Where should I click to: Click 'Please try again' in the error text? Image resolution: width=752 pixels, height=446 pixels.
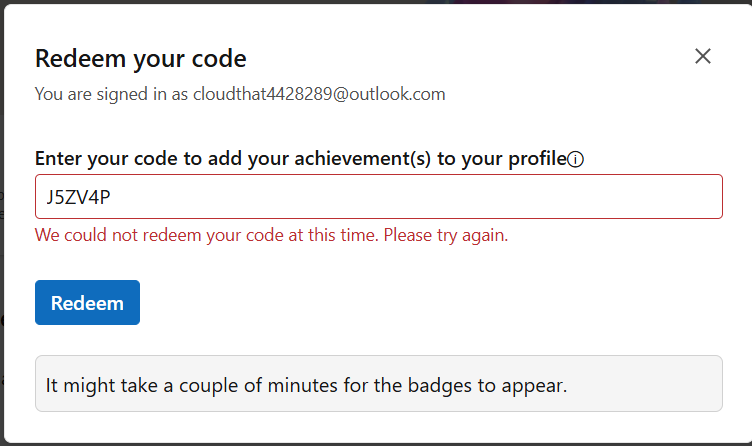(445, 235)
